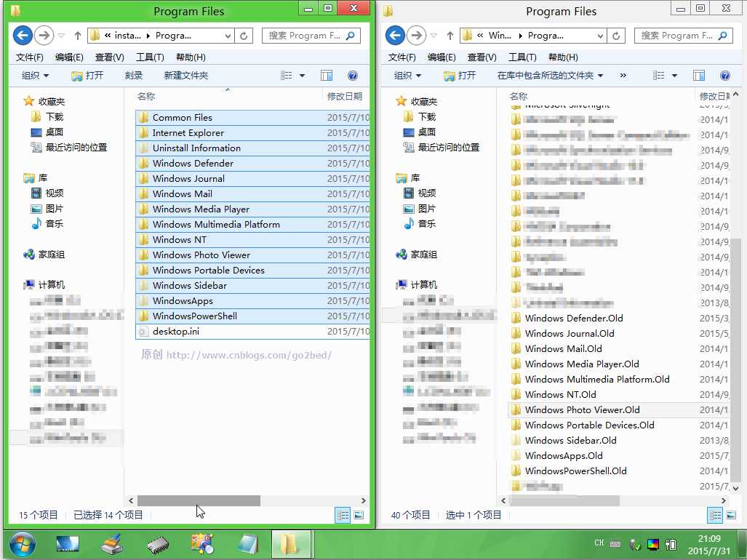Expand 在库中包含所选的文件夹 dropdown in right window
747x560 pixels.
coord(550,75)
